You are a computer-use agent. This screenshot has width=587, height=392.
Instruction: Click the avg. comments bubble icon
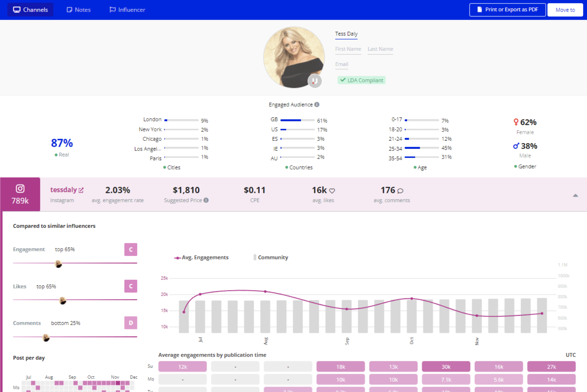coord(400,191)
